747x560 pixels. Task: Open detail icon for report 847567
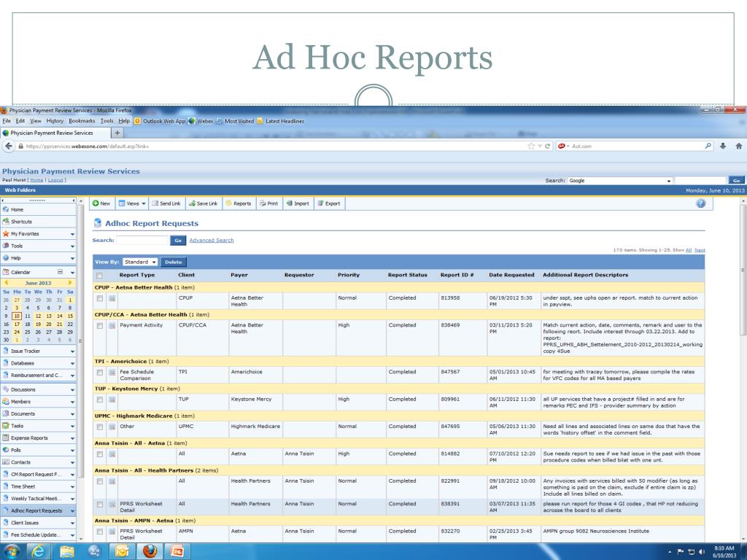pos(112,373)
